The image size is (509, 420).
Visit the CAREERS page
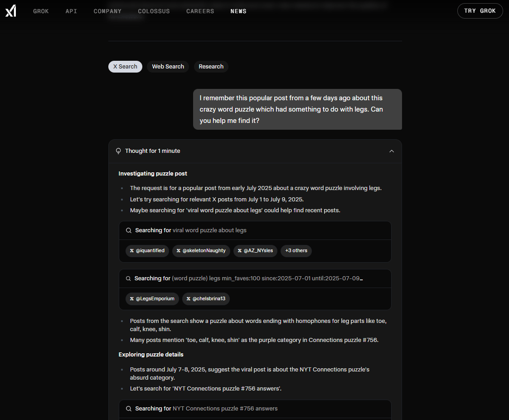[200, 11]
